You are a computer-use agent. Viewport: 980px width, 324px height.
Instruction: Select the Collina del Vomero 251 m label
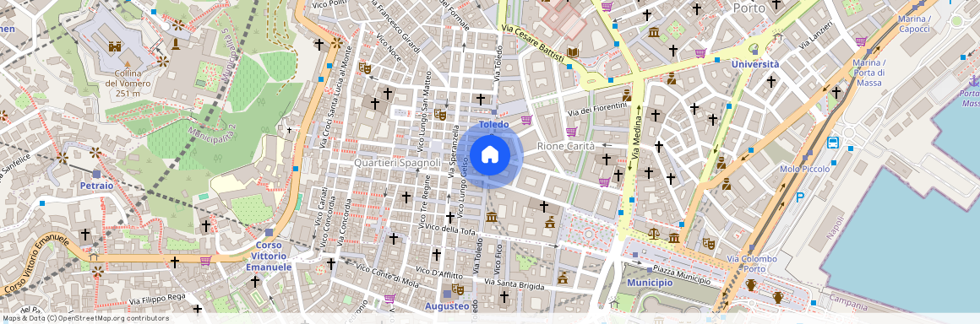pyautogui.click(x=128, y=83)
